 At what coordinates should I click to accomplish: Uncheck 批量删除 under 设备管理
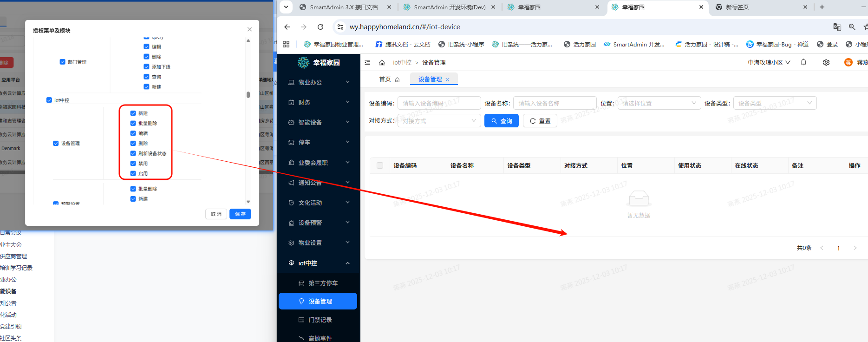pos(133,123)
